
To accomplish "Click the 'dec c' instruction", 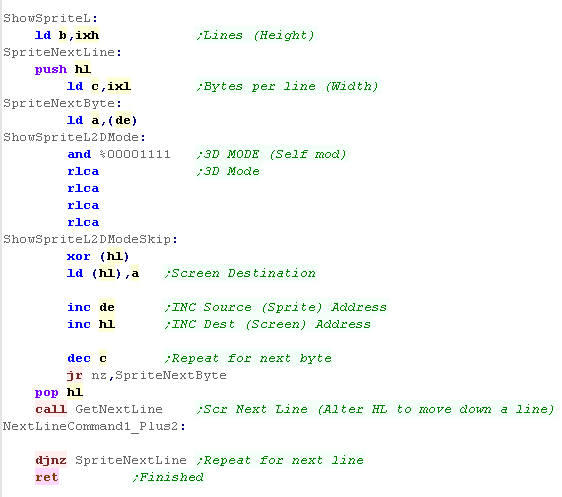I will click(x=87, y=358).
